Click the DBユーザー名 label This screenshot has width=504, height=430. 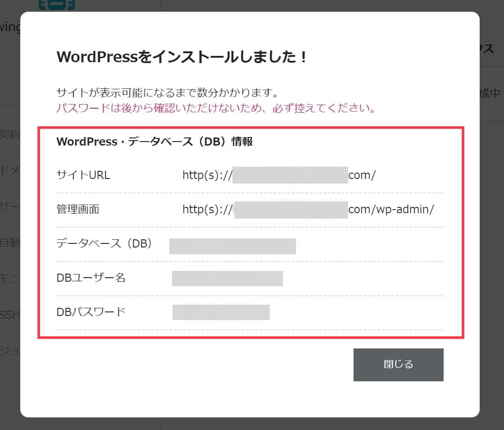pyautogui.click(x=91, y=278)
